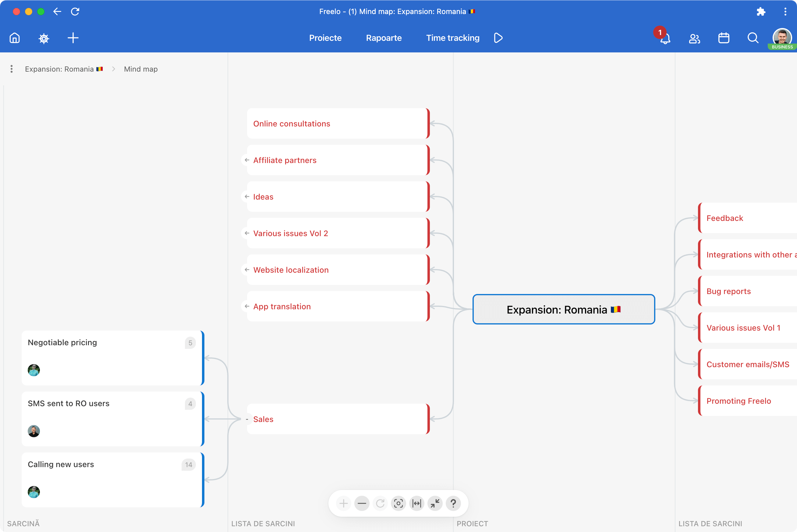Viewport: 797px width, 532px height.
Task: Open user profile avatar with BUSINESS badge
Action: pyautogui.click(x=782, y=38)
